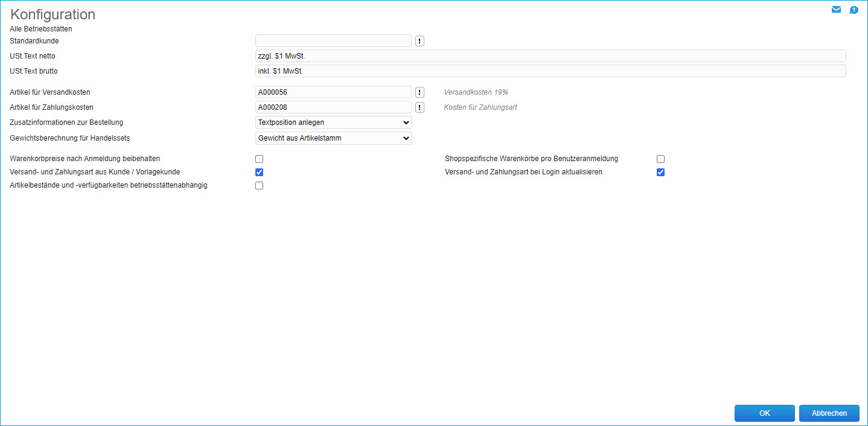Open the help question mark icon
The width and height of the screenshot is (868, 426).
coord(854,10)
